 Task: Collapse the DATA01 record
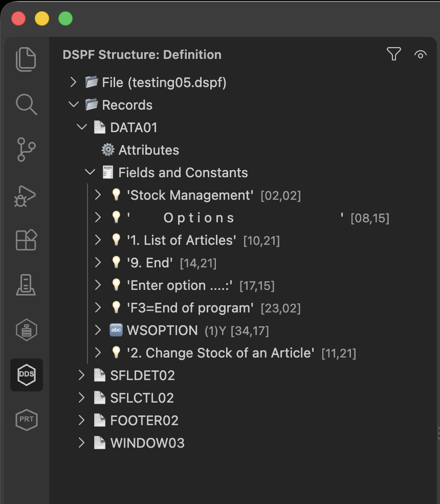click(x=82, y=128)
